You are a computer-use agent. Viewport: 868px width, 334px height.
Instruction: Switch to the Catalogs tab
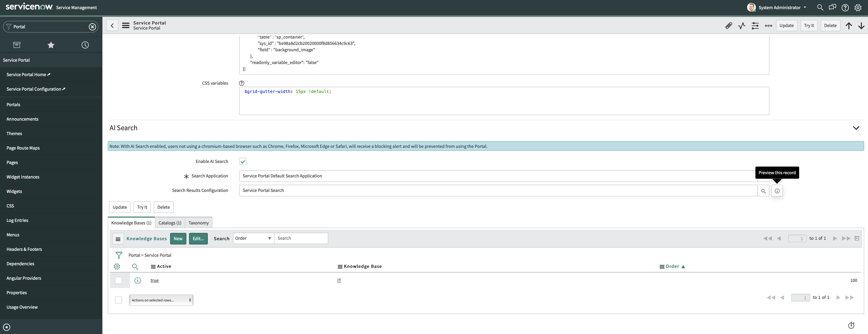[170, 223]
